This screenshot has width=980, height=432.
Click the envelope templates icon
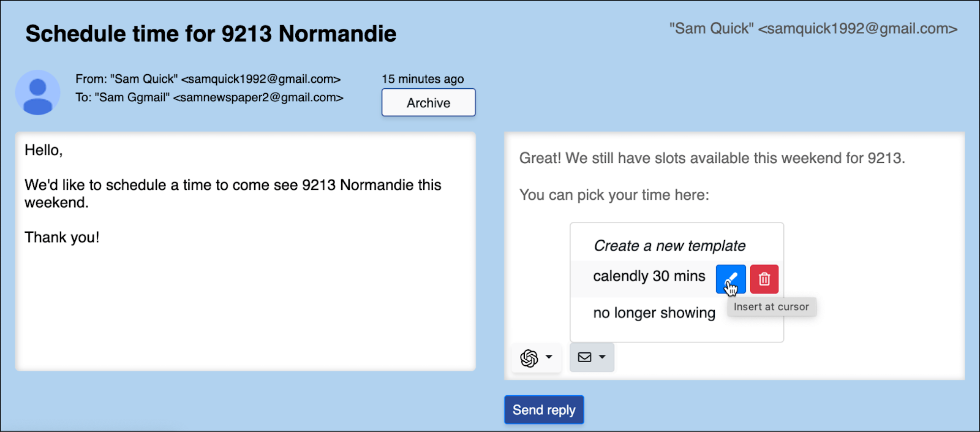[x=585, y=357]
